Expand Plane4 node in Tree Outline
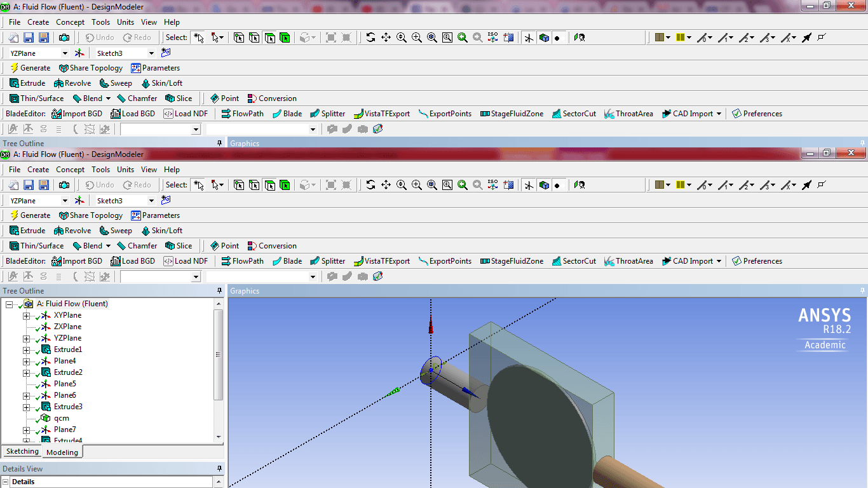 [x=26, y=362]
